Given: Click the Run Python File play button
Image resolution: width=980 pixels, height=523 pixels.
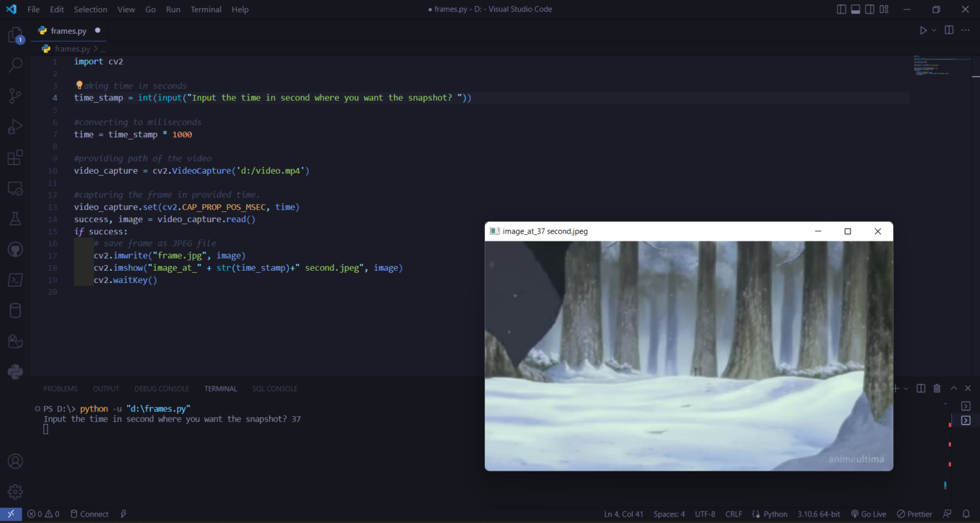Looking at the screenshot, I should pyautogui.click(x=923, y=31).
